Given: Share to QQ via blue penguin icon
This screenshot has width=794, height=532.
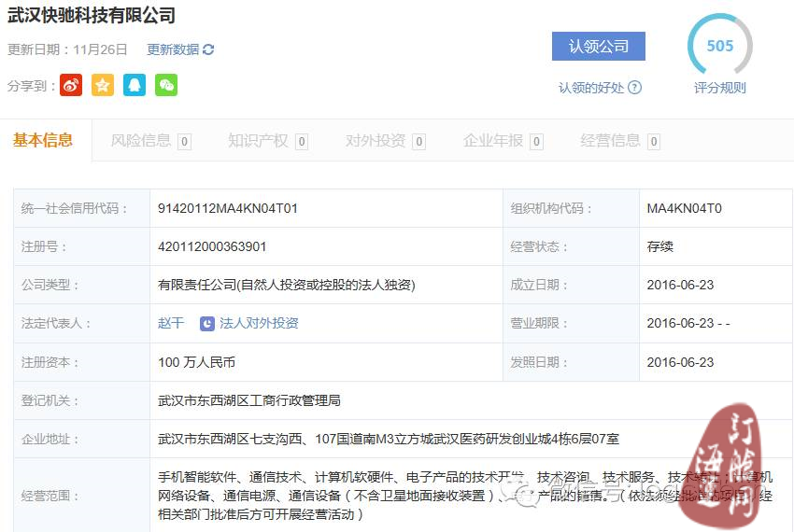Looking at the screenshot, I should pos(135,85).
